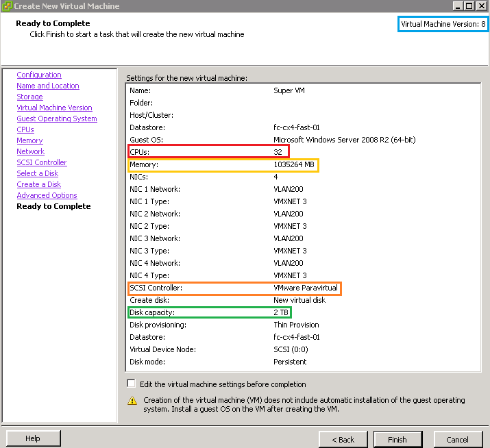Select the Settings for the new virtual machine label

[186, 78]
